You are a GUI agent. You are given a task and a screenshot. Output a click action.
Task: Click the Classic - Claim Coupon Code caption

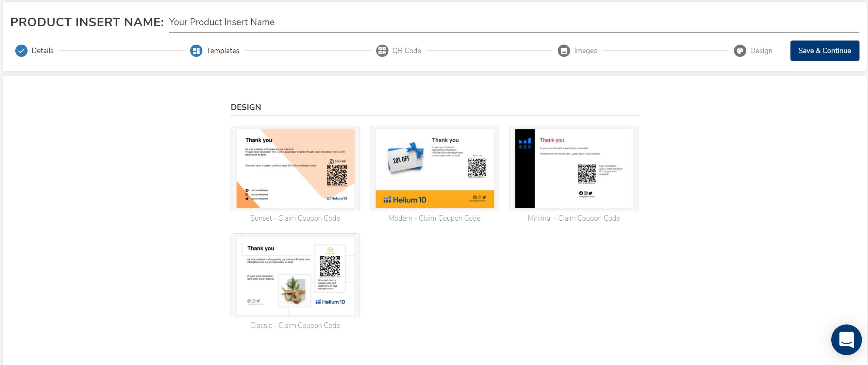point(295,326)
